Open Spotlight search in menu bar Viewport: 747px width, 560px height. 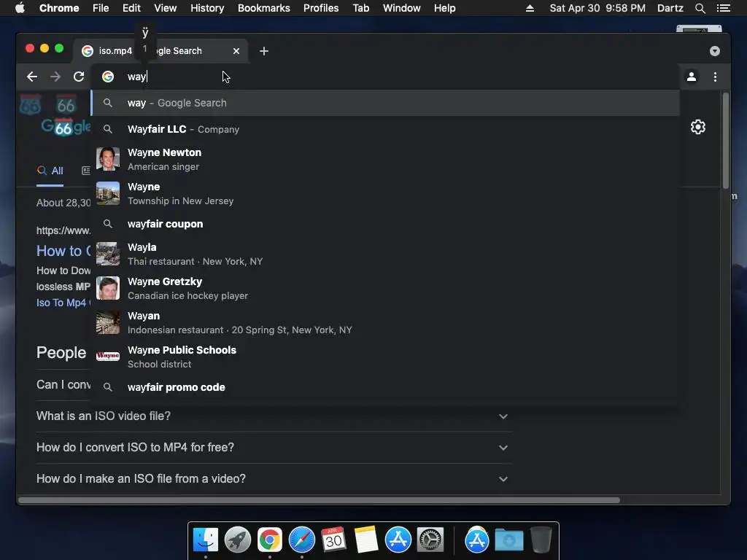coord(700,8)
